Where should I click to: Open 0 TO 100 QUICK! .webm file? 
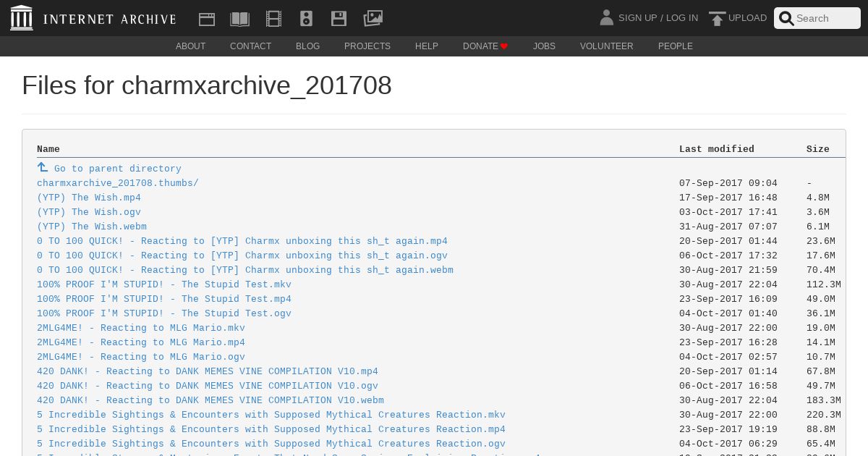coord(245,270)
